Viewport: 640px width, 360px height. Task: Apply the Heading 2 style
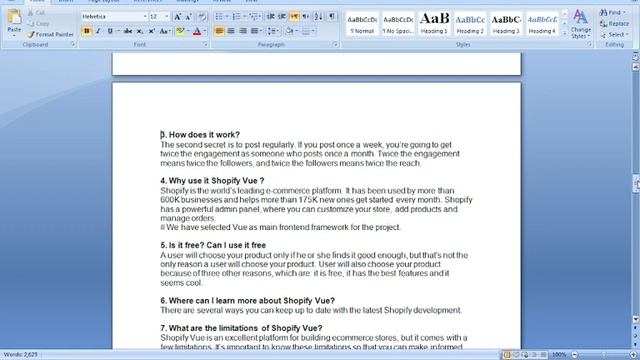click(x=470, y=24)
